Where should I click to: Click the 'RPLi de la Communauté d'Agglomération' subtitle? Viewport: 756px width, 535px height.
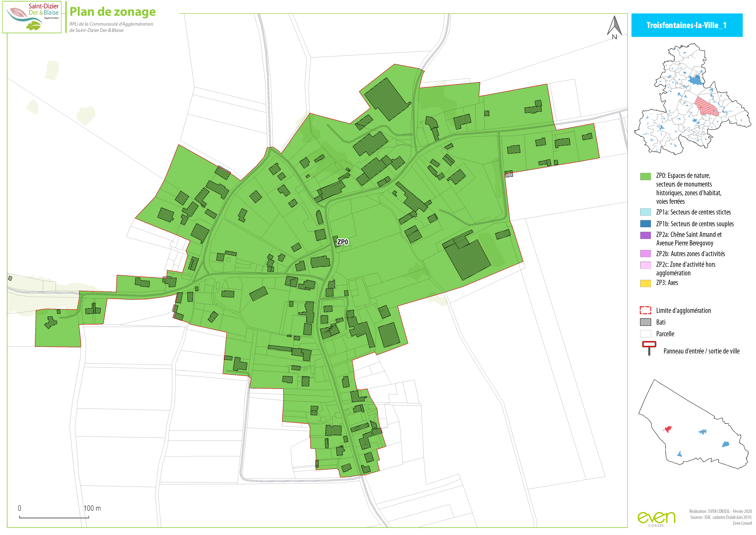(x=111, y=24)
